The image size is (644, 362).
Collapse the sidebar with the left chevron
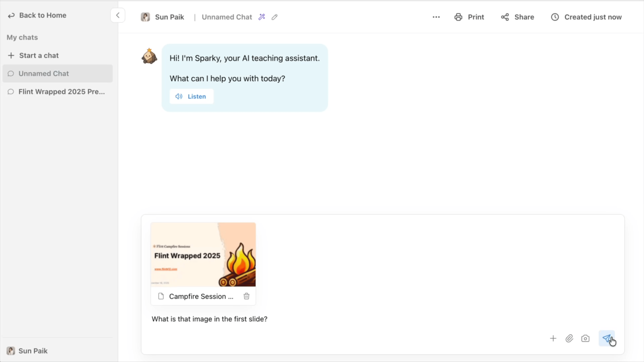pos(118,15)
